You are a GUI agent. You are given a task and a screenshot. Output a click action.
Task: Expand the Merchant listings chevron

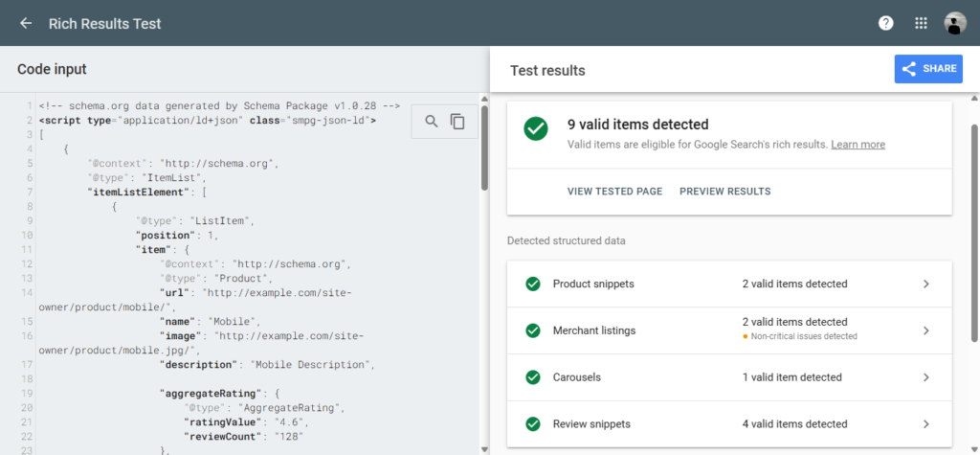click(925, 330)
